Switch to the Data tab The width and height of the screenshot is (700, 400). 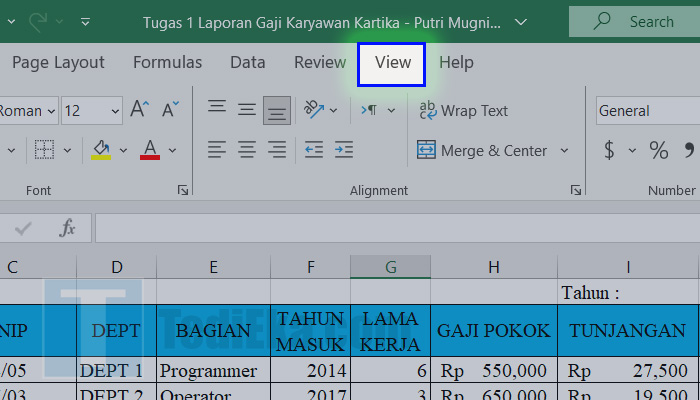pyautogui.click(x=248, y=62)
